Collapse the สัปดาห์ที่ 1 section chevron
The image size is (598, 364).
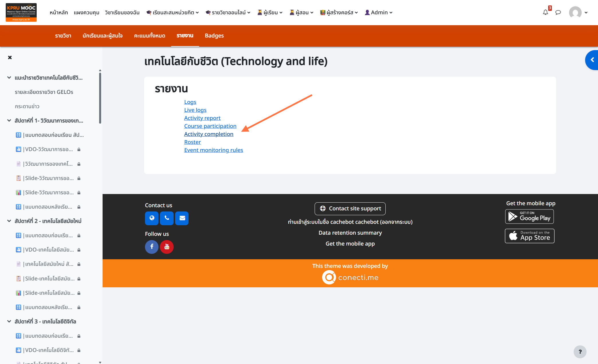[9, 120]
